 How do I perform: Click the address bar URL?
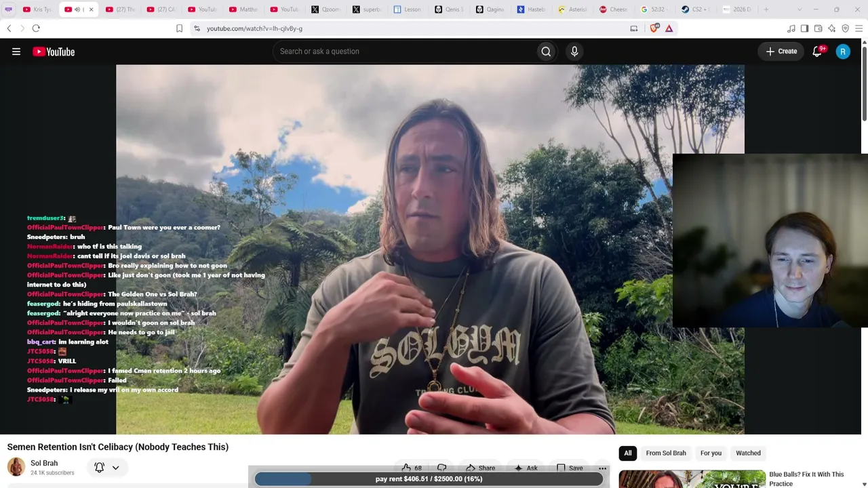tap(254, 28)
